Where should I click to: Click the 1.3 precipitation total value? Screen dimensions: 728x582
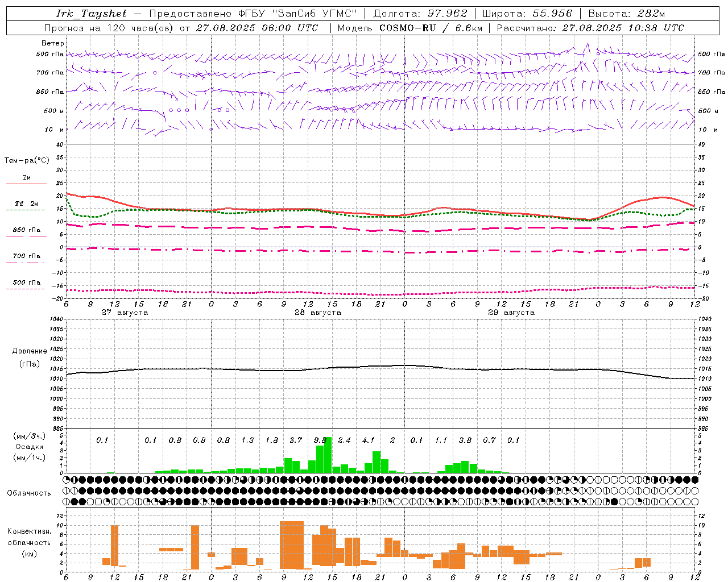(x=247, y=440)
